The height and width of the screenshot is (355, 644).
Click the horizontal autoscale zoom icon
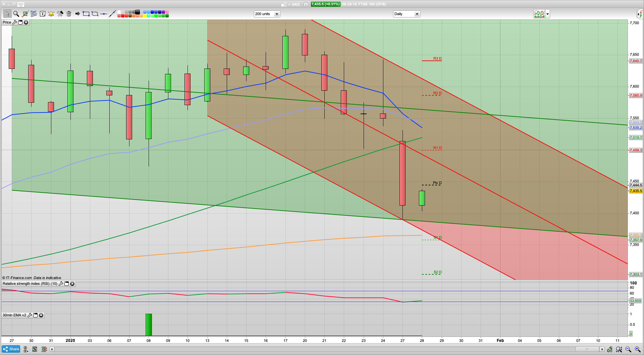[x=619, y=349]
